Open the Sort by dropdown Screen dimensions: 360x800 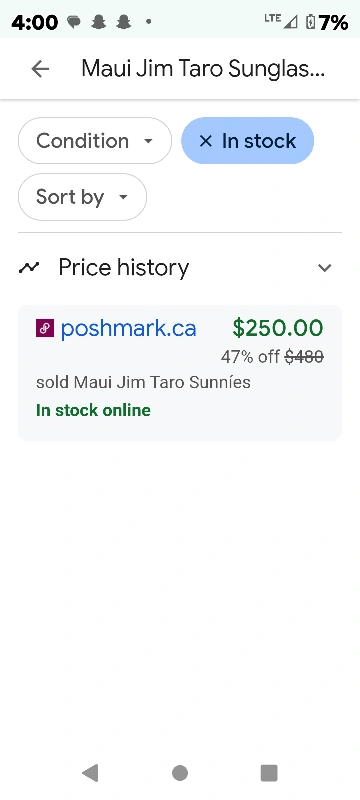(x=83, y=197)
